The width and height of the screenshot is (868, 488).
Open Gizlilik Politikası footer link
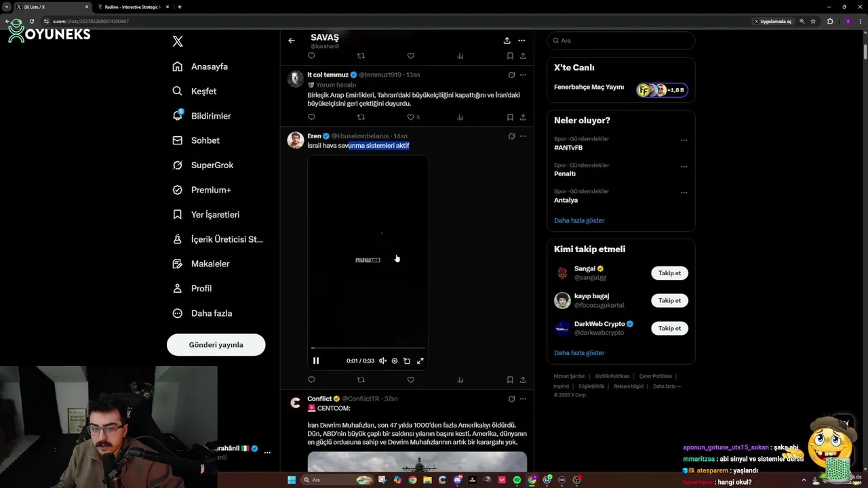[x=612, y=376]
